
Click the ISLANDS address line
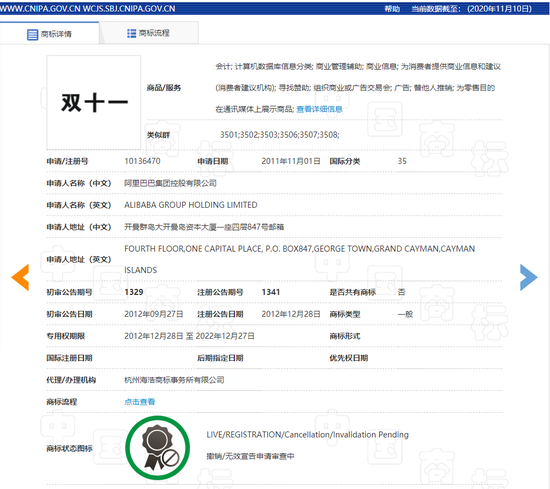click(x=141, y=270)
